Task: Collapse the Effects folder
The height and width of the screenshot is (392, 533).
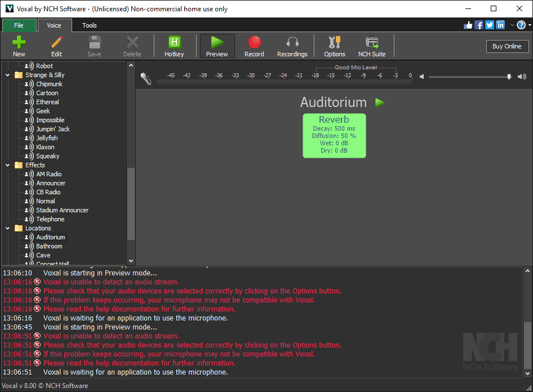Action: point(7,165)
